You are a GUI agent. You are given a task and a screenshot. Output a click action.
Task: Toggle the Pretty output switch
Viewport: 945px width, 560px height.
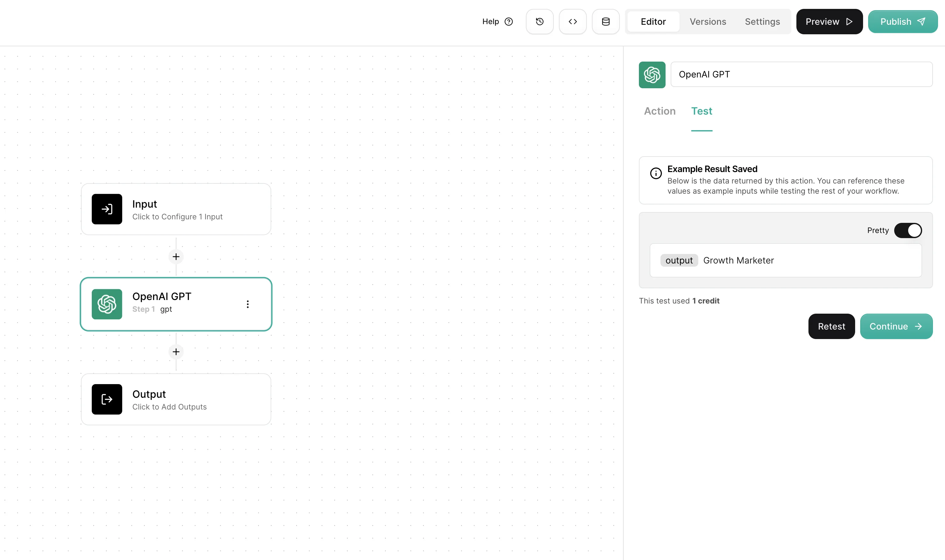908,230
